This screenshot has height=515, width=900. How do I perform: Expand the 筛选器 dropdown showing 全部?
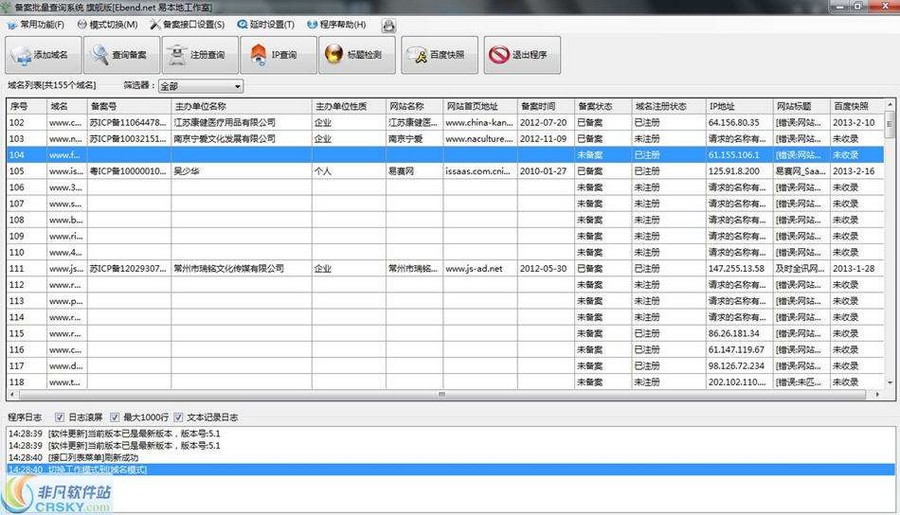[200, 86]
